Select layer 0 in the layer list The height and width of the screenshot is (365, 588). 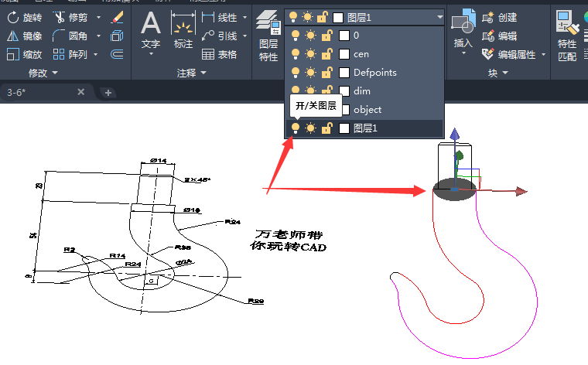364,36
